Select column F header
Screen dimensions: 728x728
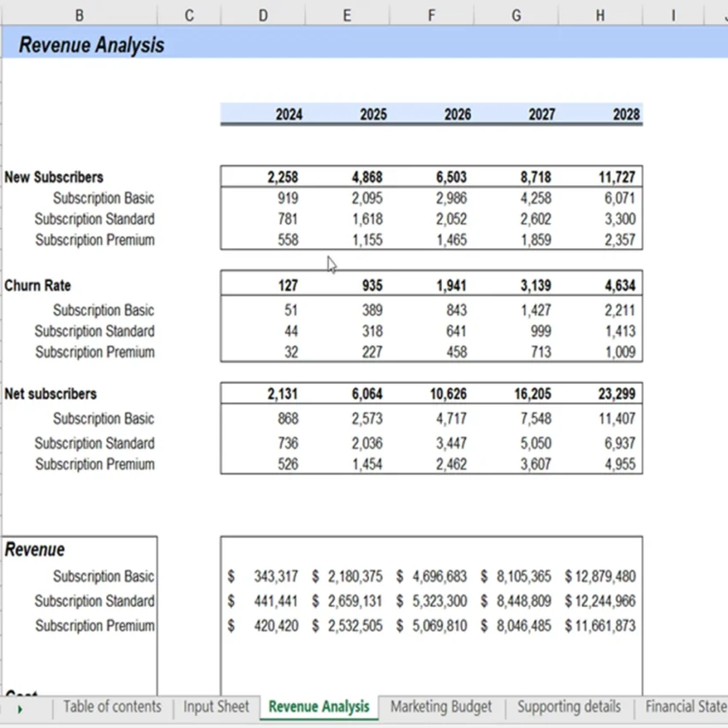point(432,15)
